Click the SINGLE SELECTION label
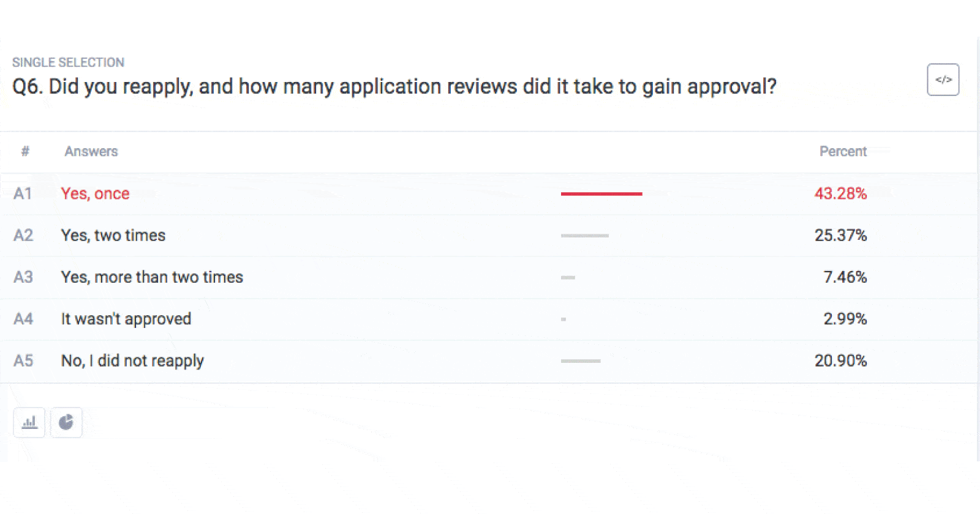The height and width of the screenshot is (514, 980). click(69, 62)
